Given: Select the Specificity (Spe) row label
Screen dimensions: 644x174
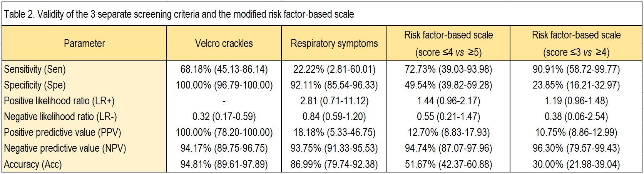Looking at the screenshot, I should 35,85.
